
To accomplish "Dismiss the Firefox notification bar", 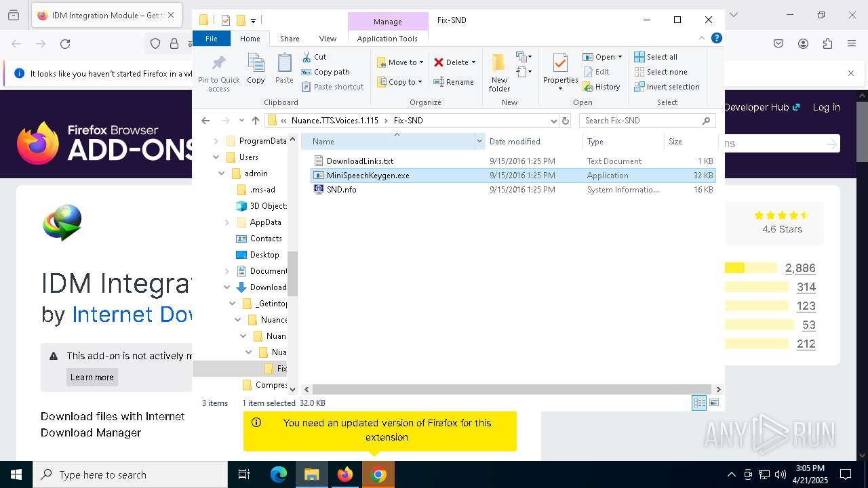I will [x=851, y=73].
